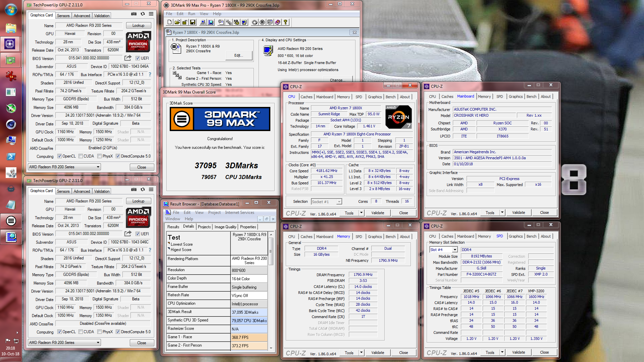
Task: Open Tools dropdown arrow in CPU-Z Memory window
Action: pyautogui.click(x=361, y=353)
